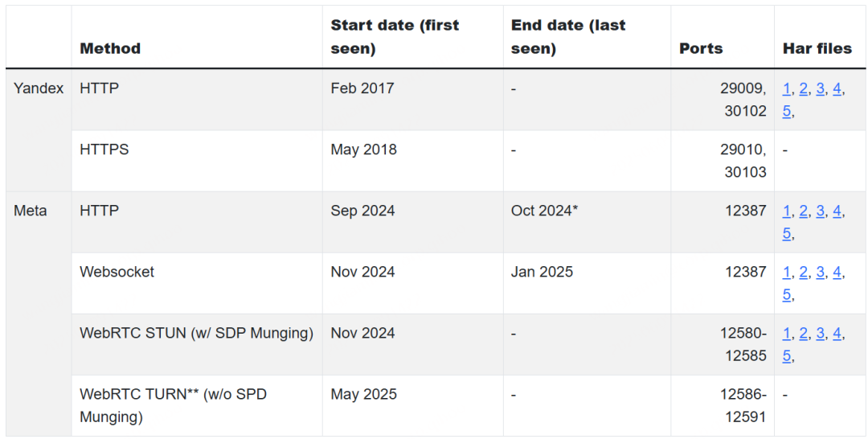Click the Yandex row label
The width and height of the screenshot is (868, 439).
tap(39, 88)
